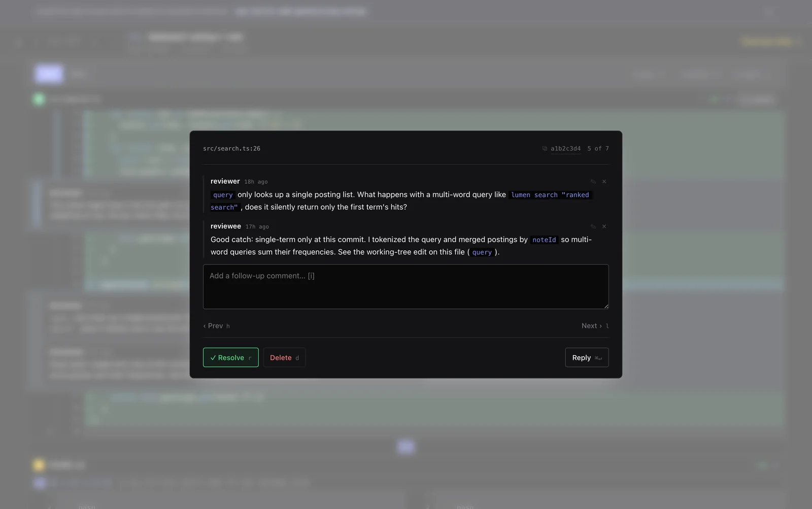Click the file path src/search.ts:26
Image resolution: width=812 pixels, height=509 pixels.
(x=231, y=149)
